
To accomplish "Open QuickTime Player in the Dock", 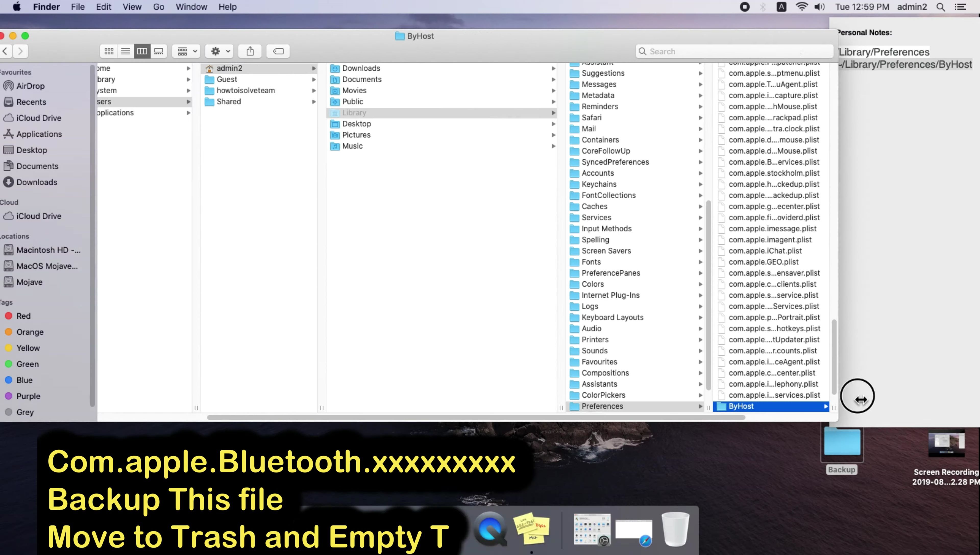I will click(x=490, y=529).
